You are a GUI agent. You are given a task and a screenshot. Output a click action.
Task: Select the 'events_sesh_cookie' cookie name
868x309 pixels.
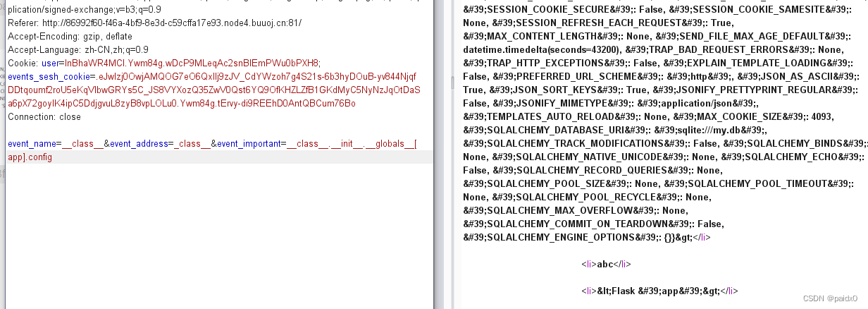click(x=49, y=76)
